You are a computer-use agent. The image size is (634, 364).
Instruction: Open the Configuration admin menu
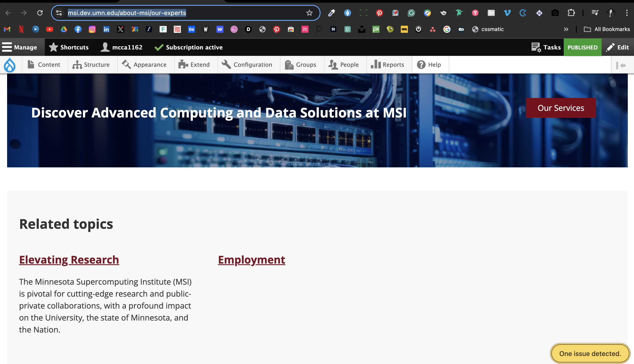247,65
